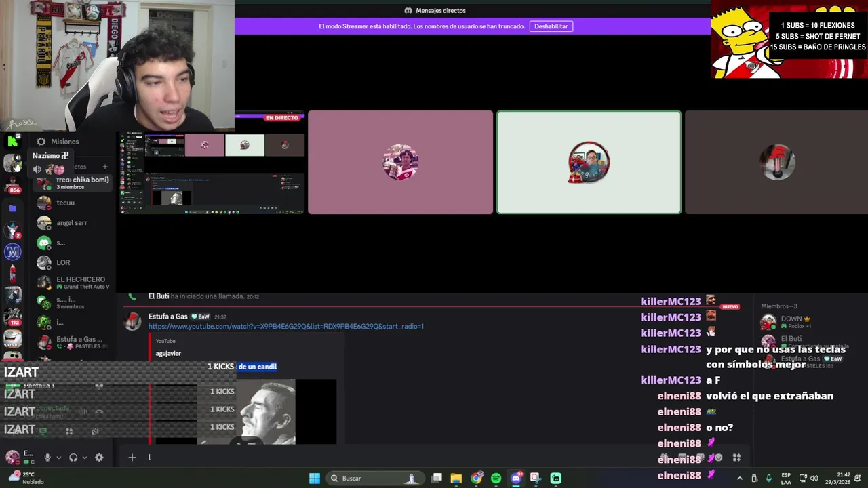Toggle microphone mute in user panel
Image resolution: width=868 pixels, height=488 pixels.
47,457
